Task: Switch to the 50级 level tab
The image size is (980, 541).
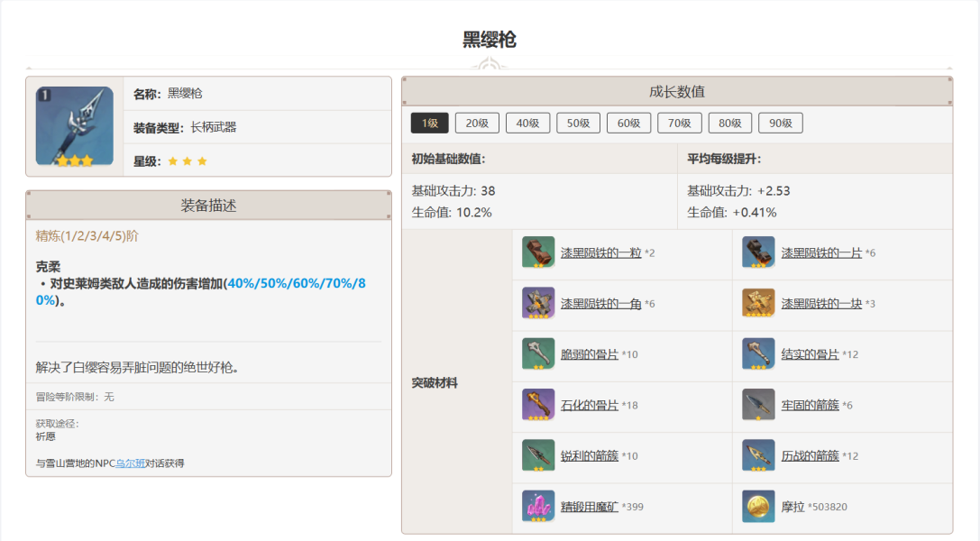Action: click(x=578, y=124)
